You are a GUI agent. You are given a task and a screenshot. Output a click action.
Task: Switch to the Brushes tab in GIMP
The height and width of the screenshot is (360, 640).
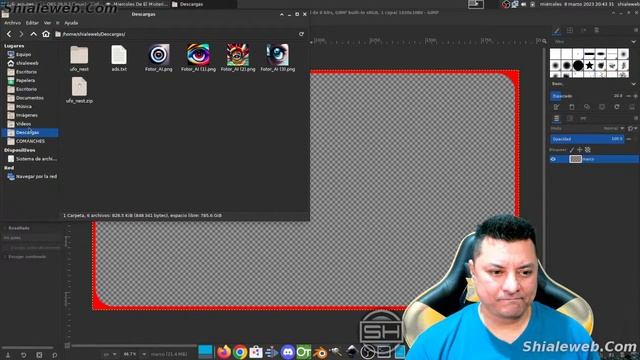(557, 30)
